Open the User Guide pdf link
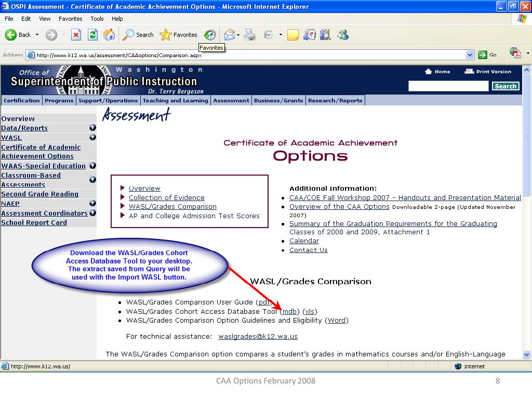The image size is (532, 399). [264, 302]
